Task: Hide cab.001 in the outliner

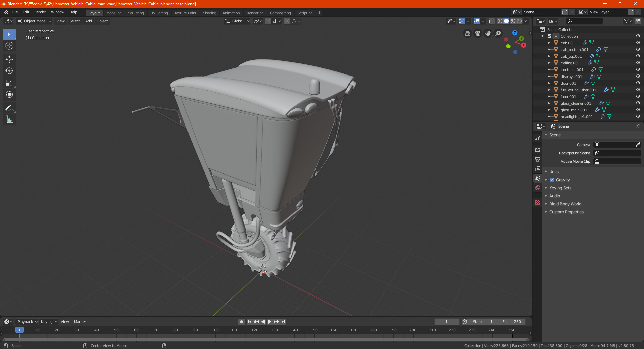Action: point(638,43)
